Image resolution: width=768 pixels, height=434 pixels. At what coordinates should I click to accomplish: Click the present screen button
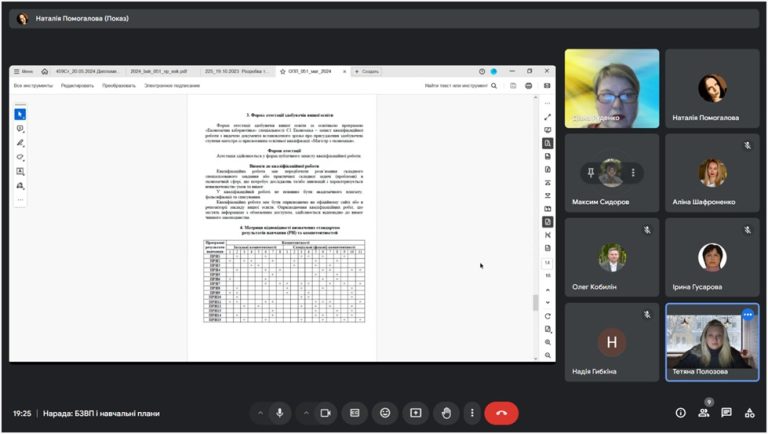pos(416,413)
